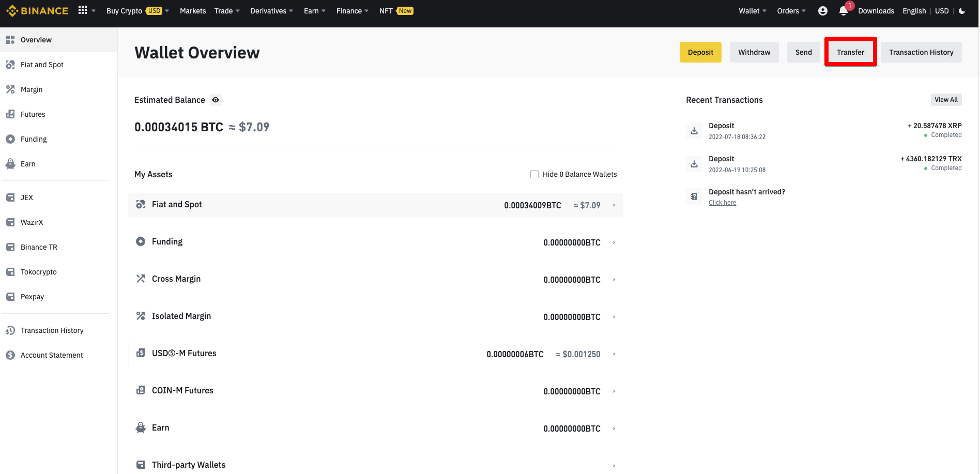Open the Orders dropdown menu

(791, 11)
